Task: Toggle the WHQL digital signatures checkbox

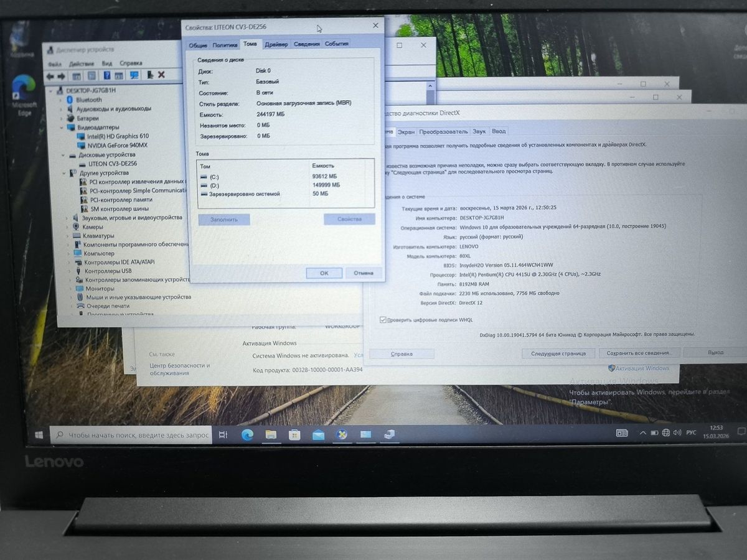Action: [383, 320]
